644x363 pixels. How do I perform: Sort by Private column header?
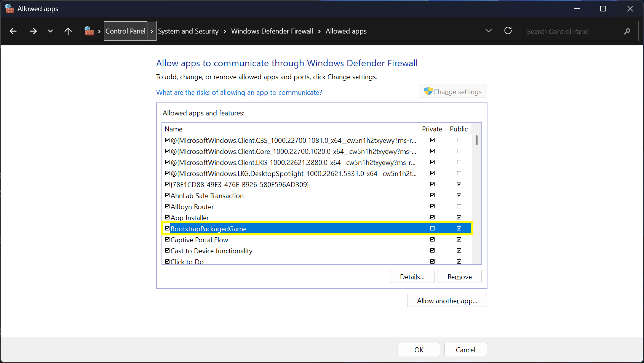click(x=432, y=129)
